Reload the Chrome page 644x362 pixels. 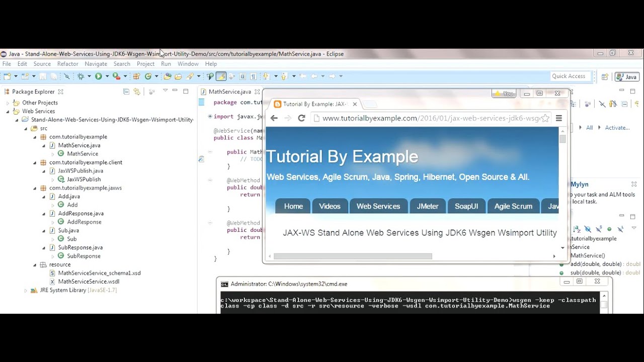tap(301, 118)
